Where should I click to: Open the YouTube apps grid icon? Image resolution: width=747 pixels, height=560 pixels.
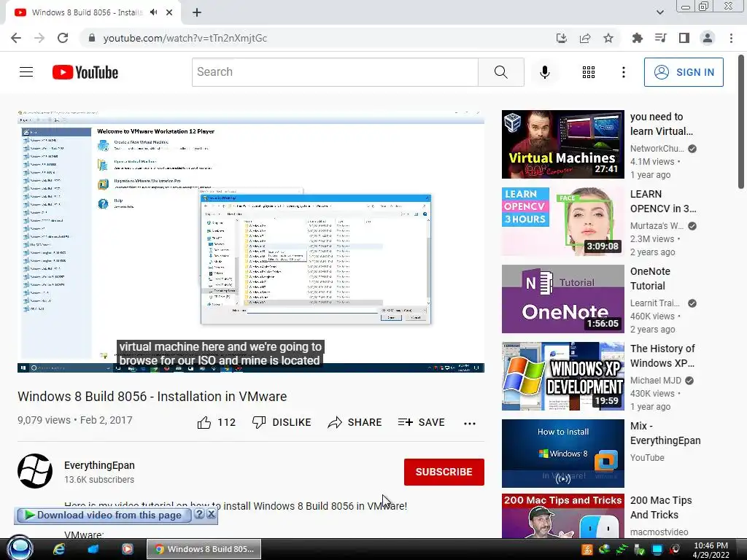pyautogui.click(x=589, y=72)
